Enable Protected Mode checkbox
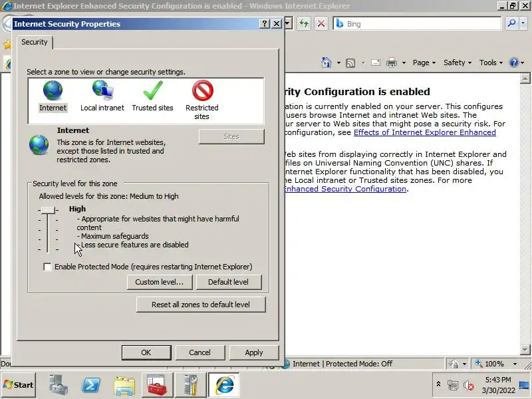This screenshot has width=532, height=399. 47,267
